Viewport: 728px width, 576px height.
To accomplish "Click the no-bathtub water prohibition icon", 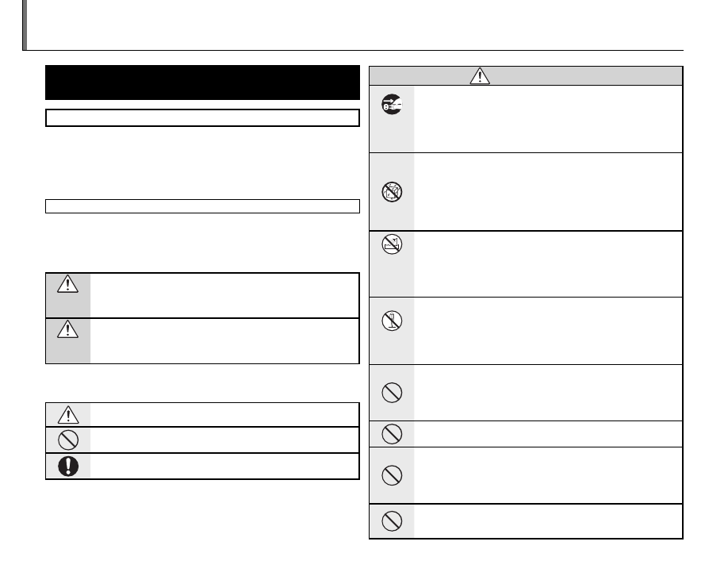I will [391, 248].
